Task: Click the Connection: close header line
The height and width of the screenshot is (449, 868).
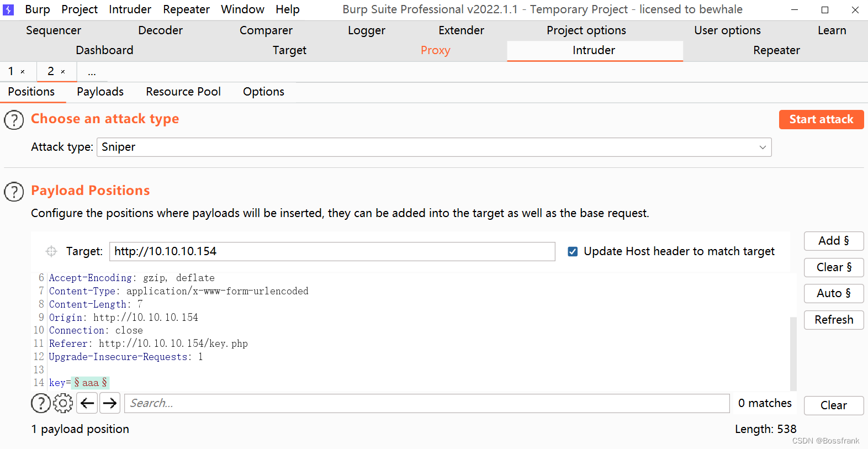Action: 96,330
